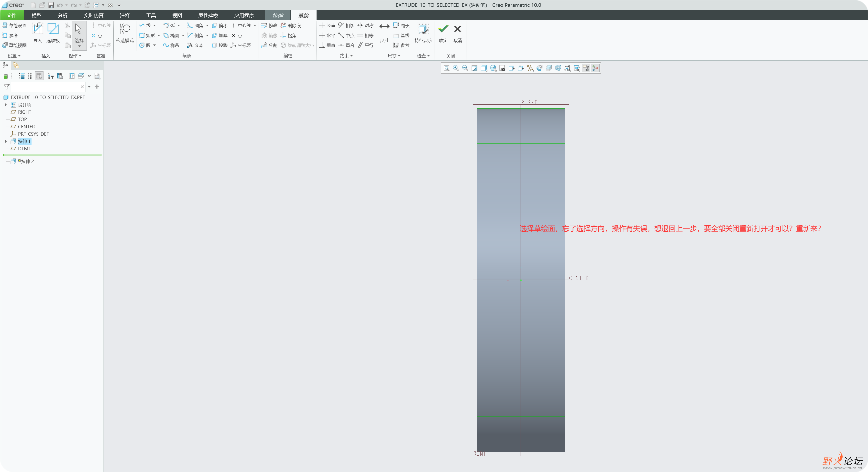Image resolution: width=868 pixels, height=472 pixels.
Task: Open the Circle (圆) tool dropdown arrow
Action: [x=155, y=45]
